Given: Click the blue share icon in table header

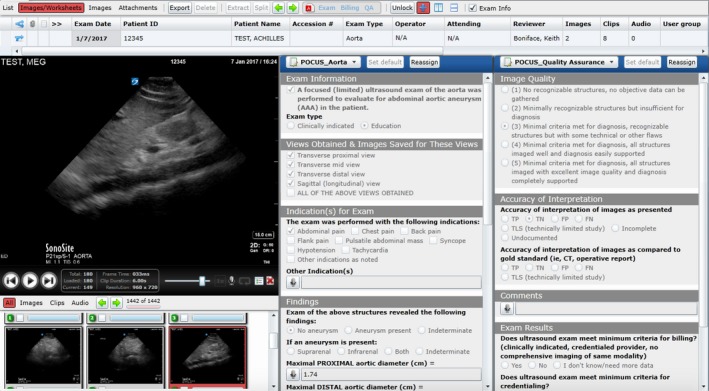Looking at the screenshot, I should click(19, 24).
